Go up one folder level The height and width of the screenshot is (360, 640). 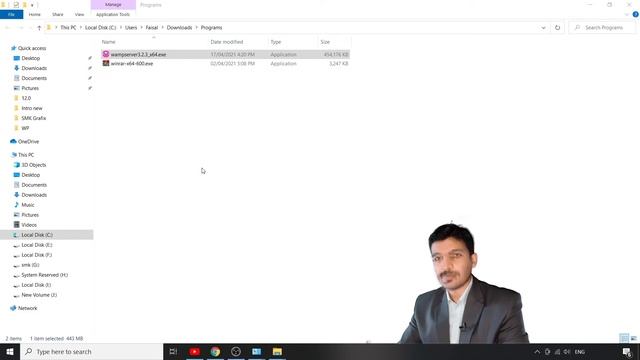[39, 28]
